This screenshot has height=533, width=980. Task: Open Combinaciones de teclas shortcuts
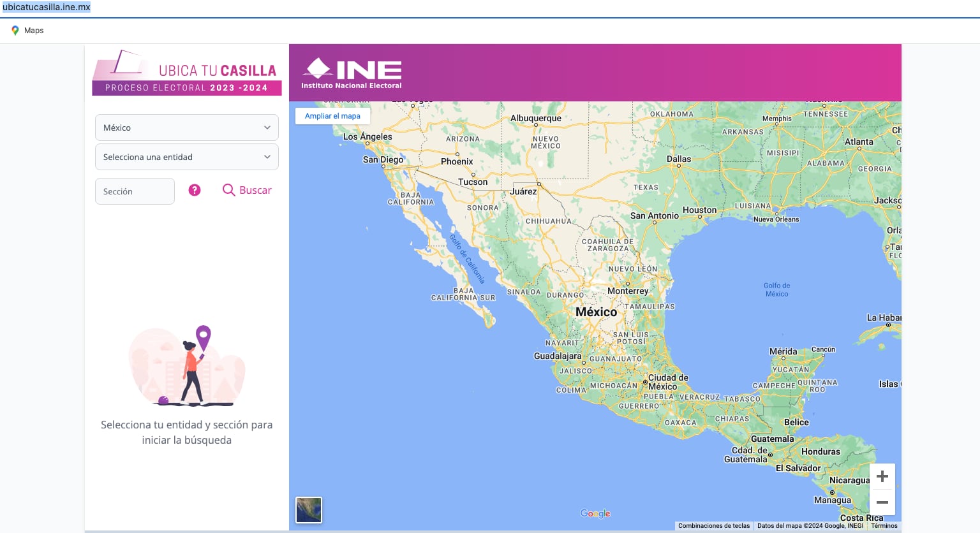714,526
